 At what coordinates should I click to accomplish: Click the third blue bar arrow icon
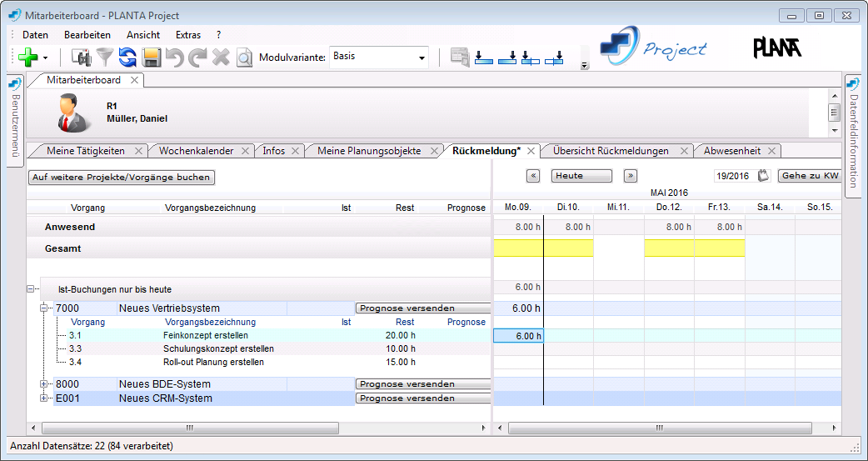point(531,57)
